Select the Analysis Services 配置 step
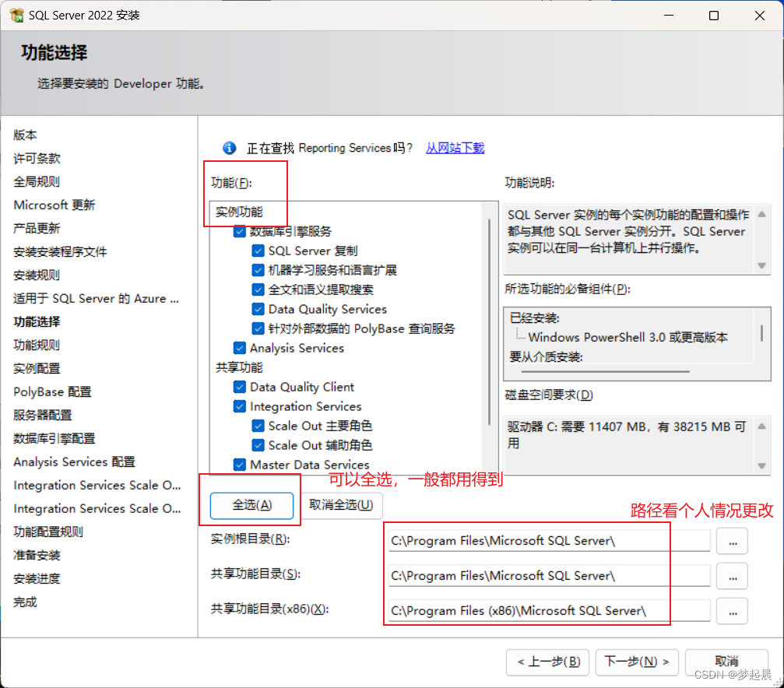 click(x=75, y=462)
